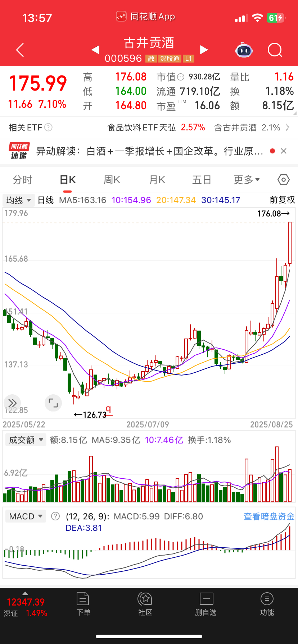Open 查看暗盘资金 link

coord(269,516)
